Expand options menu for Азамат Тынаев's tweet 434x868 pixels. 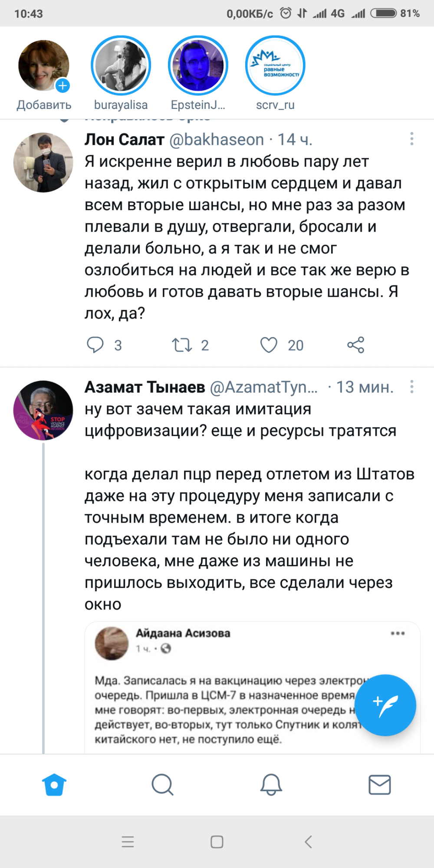[x=411, y=387]
